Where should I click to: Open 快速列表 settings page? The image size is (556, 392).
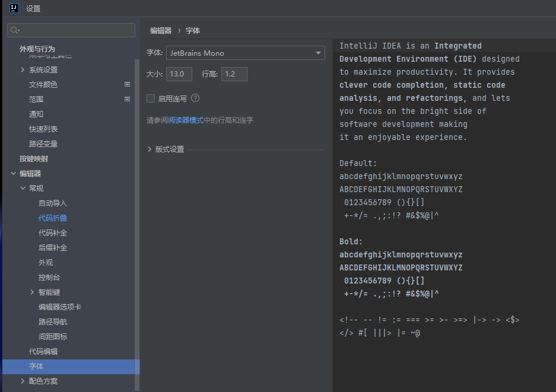coord(43,129)
